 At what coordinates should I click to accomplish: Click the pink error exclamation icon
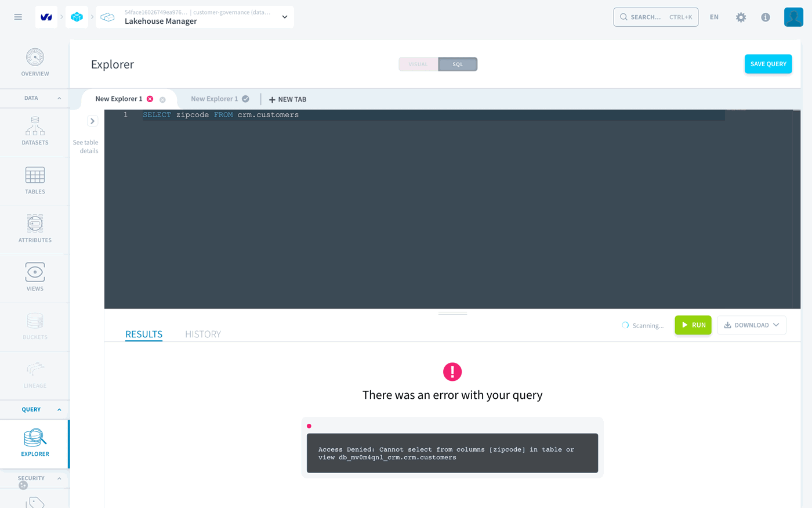click(452, 372)
